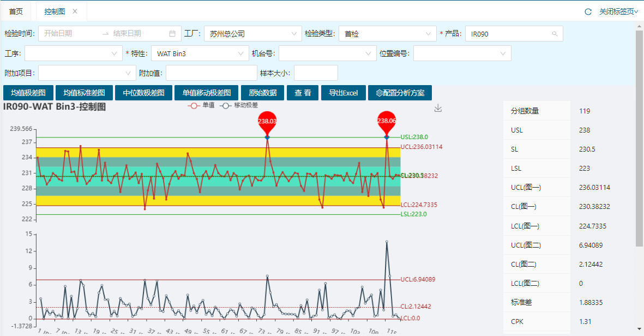The image size is (644, 336).
Task: Open the calendar icon in date range
Action: [x=172, y=34]
